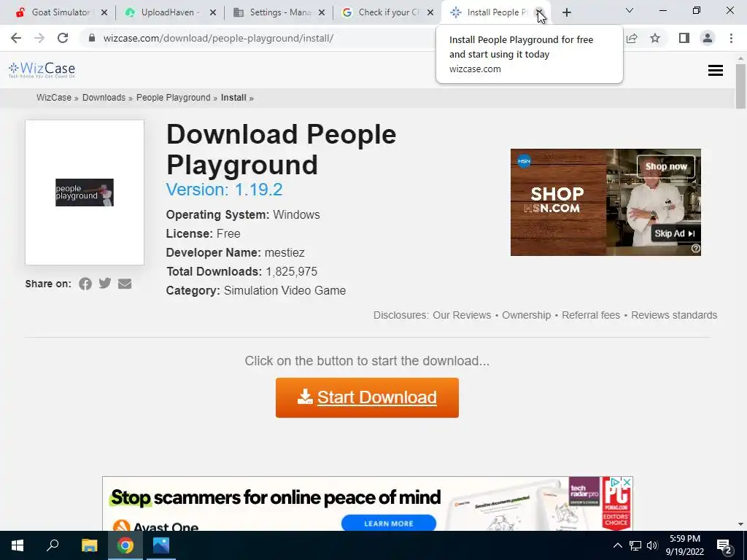Click the ad info question icon
The image size is (747, 560).
(x=695, y=249)
